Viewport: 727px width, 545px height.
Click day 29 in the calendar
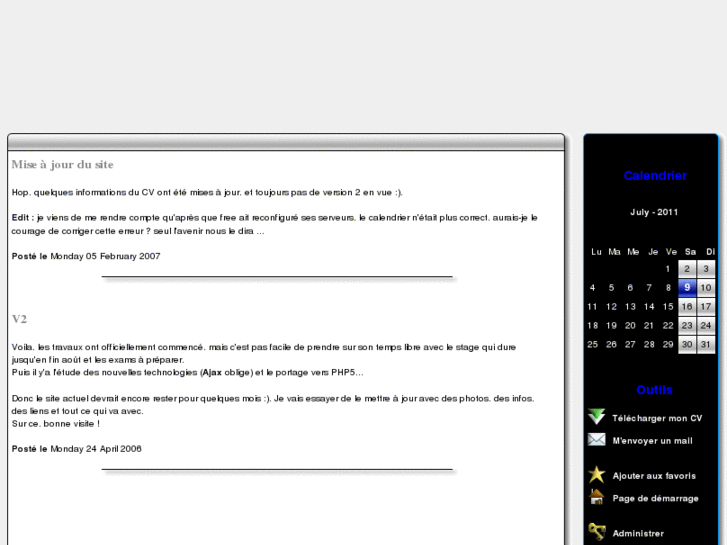(x=668, y=345)
